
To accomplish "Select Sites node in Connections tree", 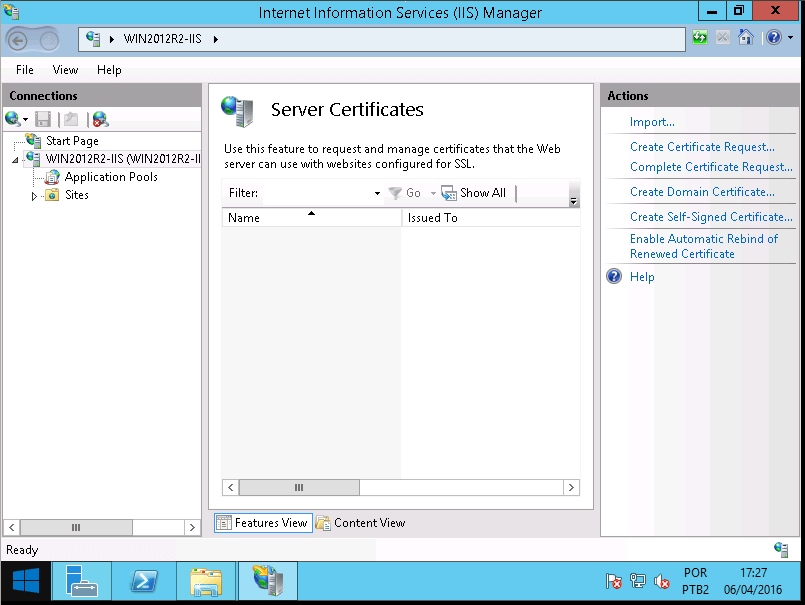I will [76, 195].
